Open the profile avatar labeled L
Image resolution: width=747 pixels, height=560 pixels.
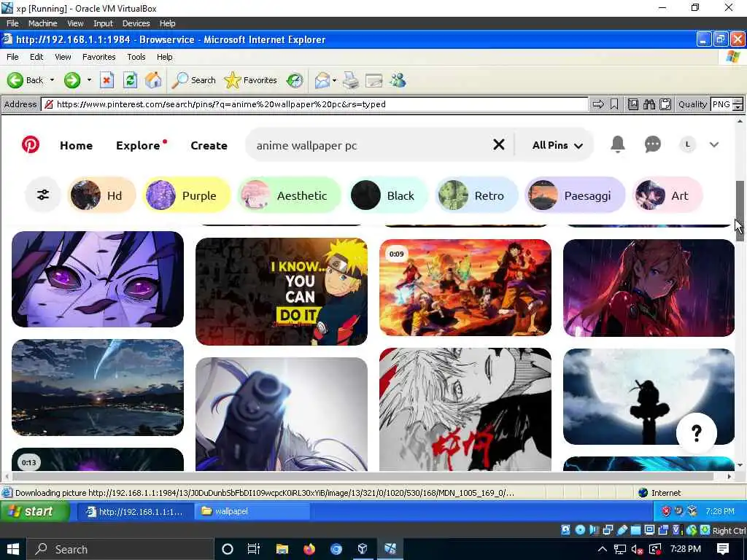tap(687, 144)
